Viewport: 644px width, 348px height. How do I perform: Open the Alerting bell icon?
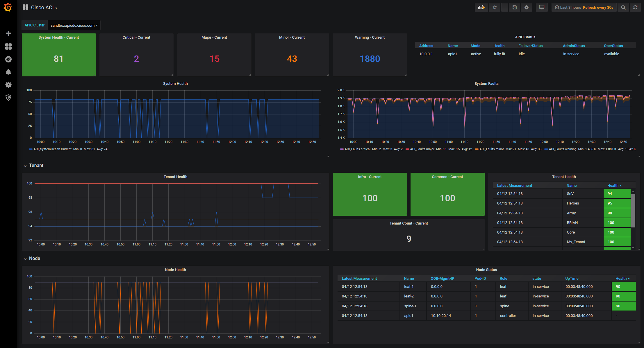pos(8,72)
